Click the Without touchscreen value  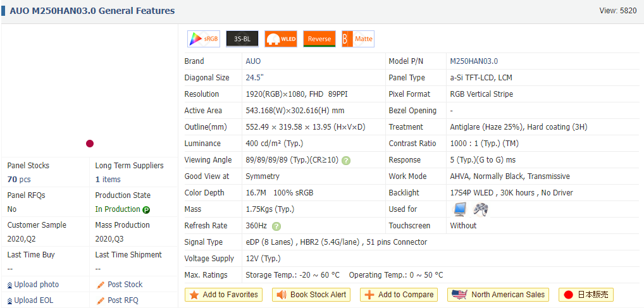point(463,225)
